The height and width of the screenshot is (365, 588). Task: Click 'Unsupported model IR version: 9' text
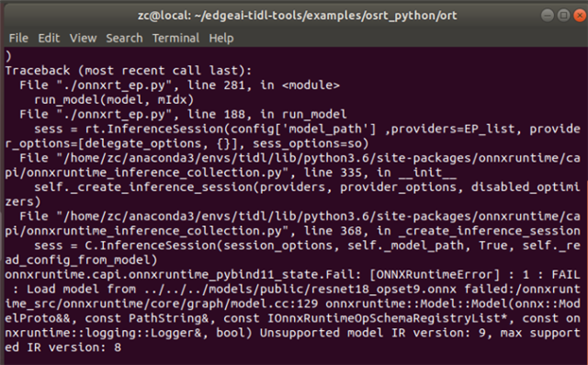373,333
